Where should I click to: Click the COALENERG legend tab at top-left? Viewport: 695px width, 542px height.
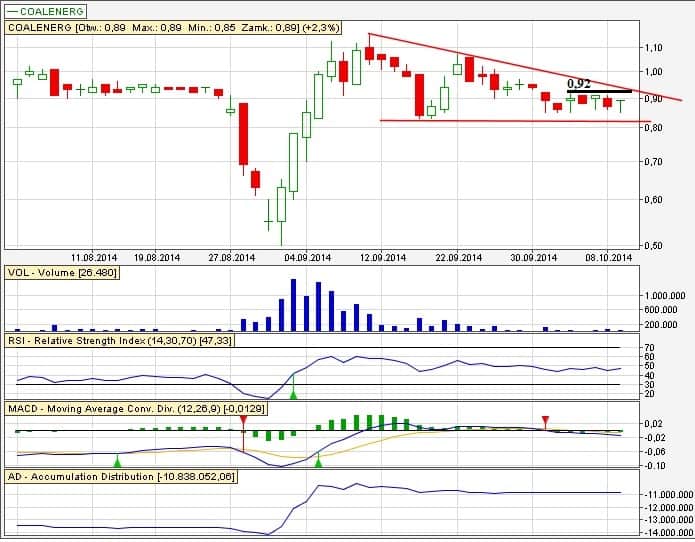point(46,11)
